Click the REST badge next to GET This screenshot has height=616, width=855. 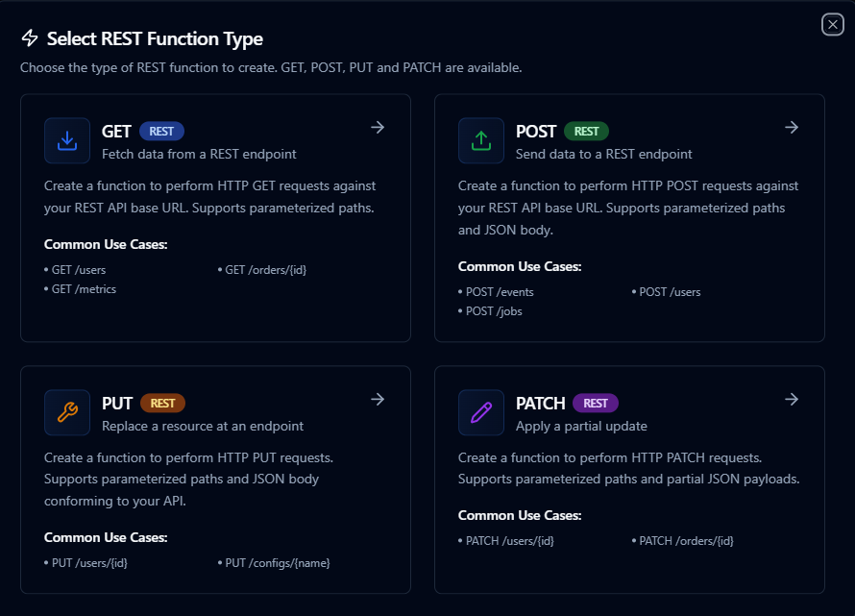point(160,131)
